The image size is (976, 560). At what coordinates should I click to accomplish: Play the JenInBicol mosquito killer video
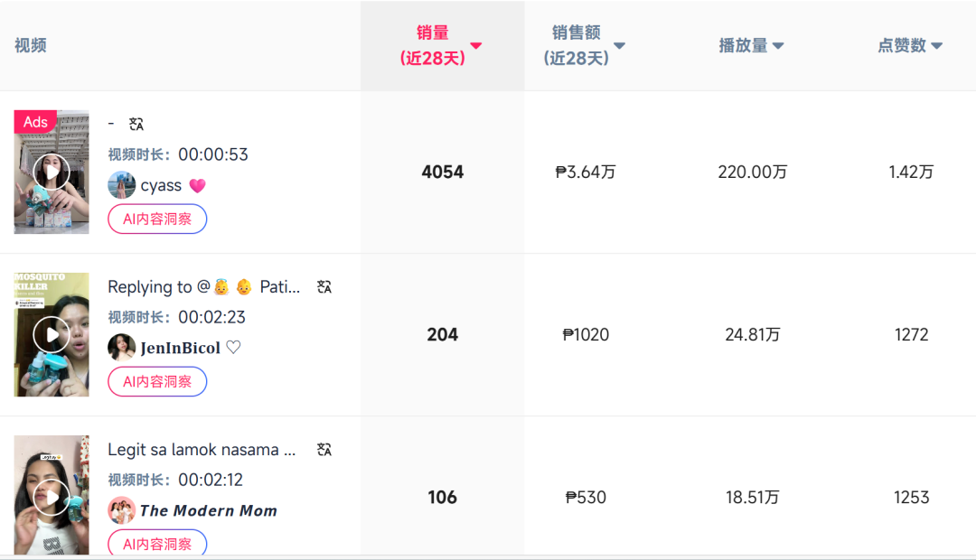tap(52, 335)
